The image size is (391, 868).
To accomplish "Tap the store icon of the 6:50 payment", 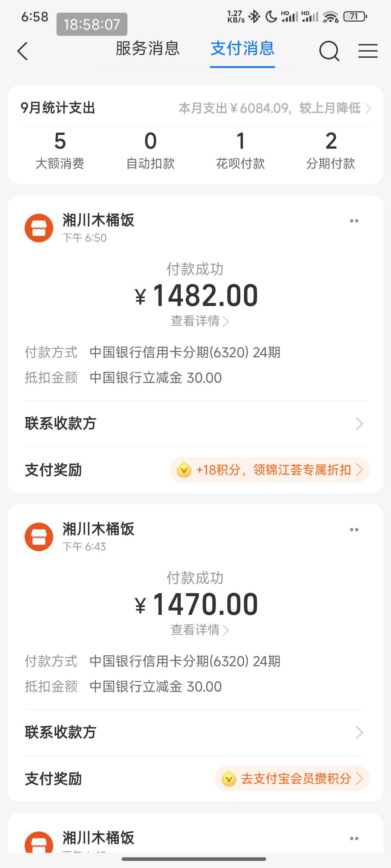I will coord(39,228).
